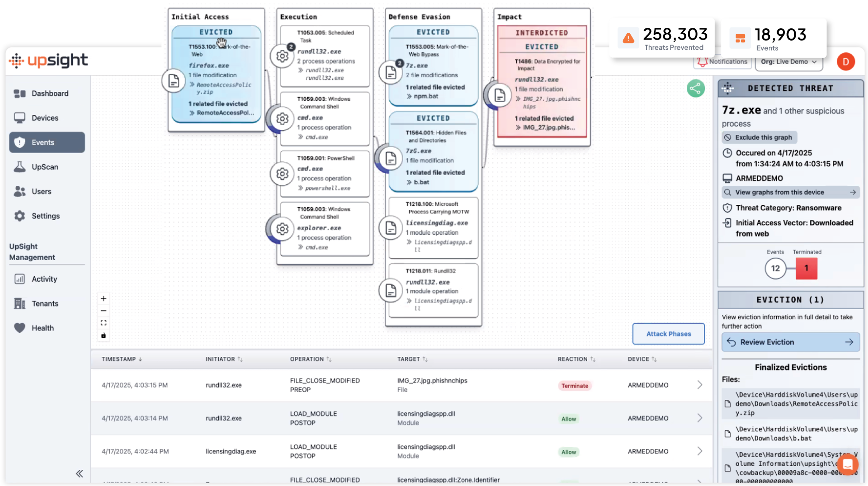Click the Events shield icon

tap(20, 142)
